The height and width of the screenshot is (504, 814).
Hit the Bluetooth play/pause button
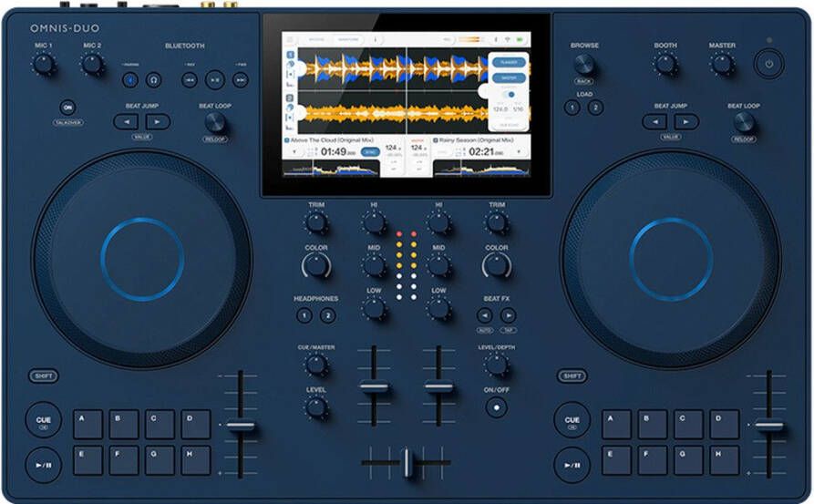[x=215, y=80]
